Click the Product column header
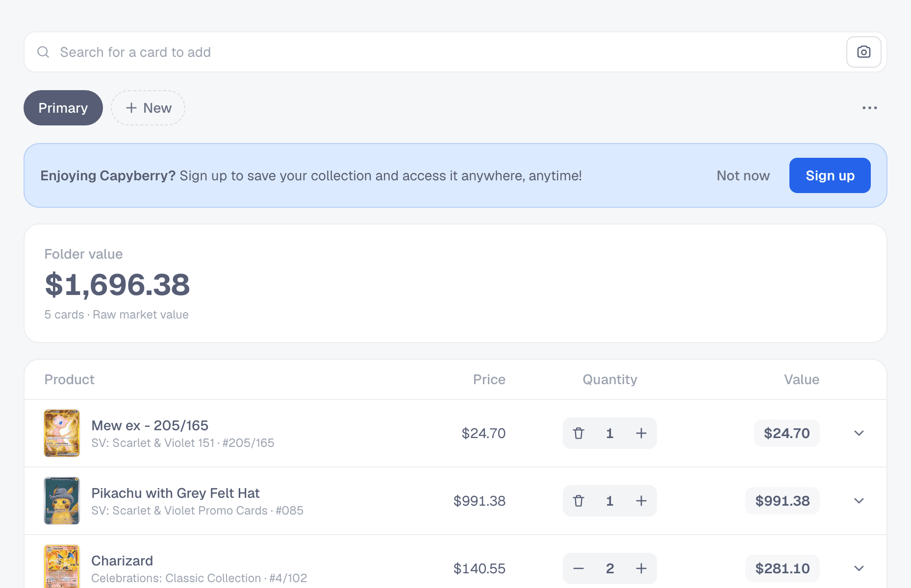 pos(69,379)
